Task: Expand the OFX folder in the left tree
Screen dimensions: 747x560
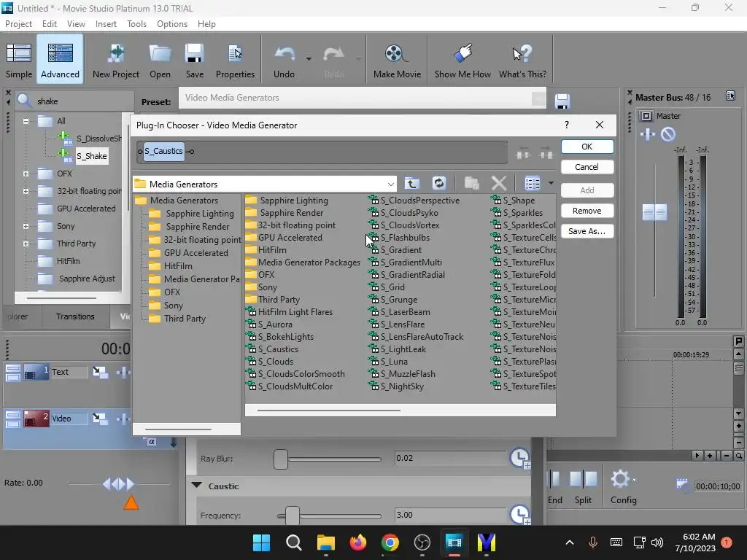Action: click(26, 174)
